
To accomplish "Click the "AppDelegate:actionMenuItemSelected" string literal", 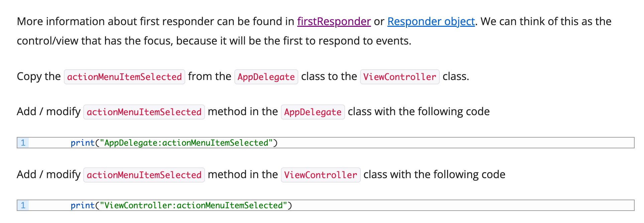I will point(186,143).
